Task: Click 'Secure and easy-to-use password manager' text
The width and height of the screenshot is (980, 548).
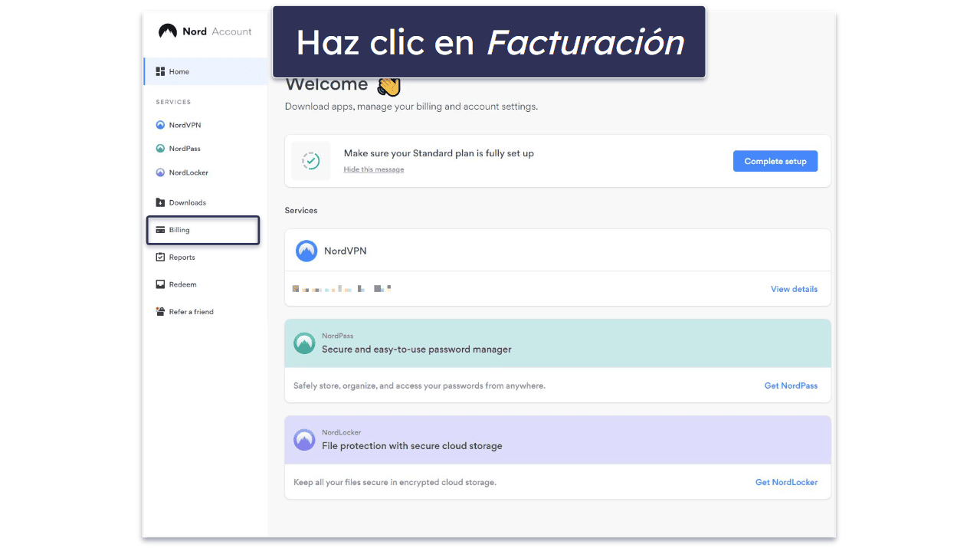Action: coord(417,349)
